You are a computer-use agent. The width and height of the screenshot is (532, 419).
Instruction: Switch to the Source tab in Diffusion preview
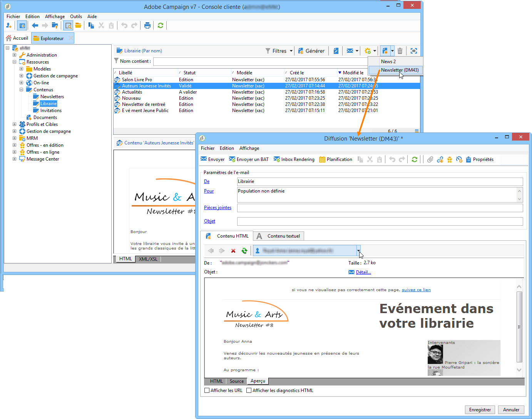(237, 381)
